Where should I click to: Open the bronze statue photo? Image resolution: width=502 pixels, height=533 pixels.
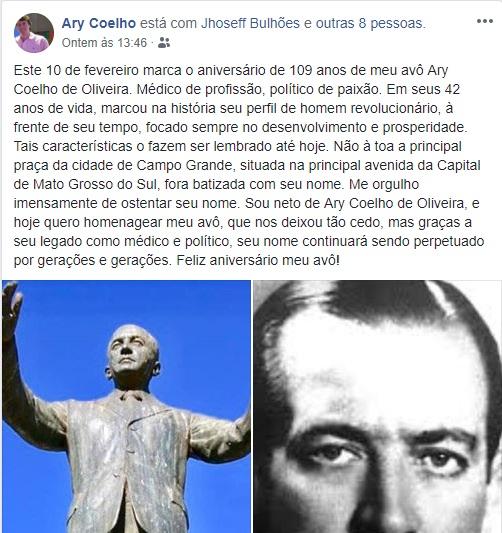point(126,407)
